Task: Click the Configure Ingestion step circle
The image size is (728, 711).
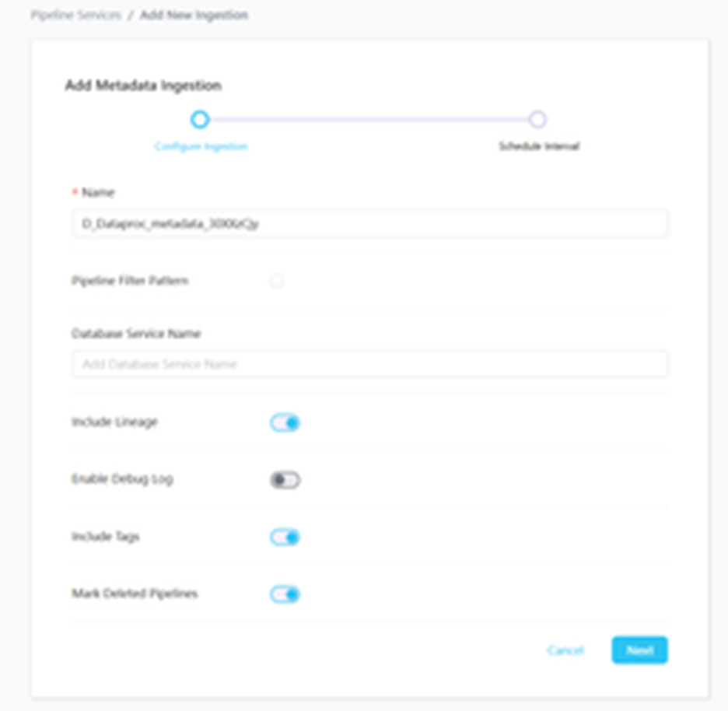Action: coord(200,120)
